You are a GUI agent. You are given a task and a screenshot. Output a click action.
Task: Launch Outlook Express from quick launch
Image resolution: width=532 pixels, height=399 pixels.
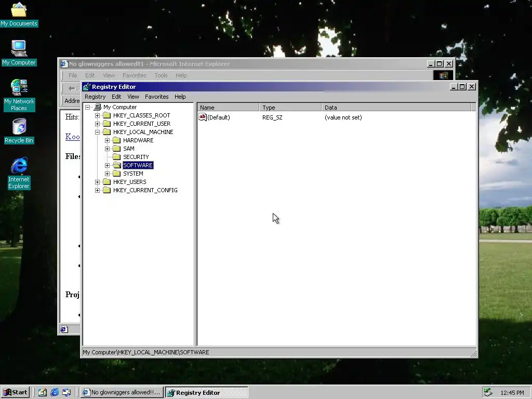point(66,392)
